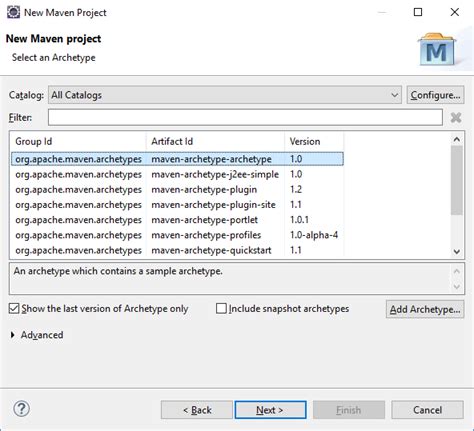This screenshot has height=431, width=474.
Task: Click the Maven M wizard icon
Action: [437, 49]
